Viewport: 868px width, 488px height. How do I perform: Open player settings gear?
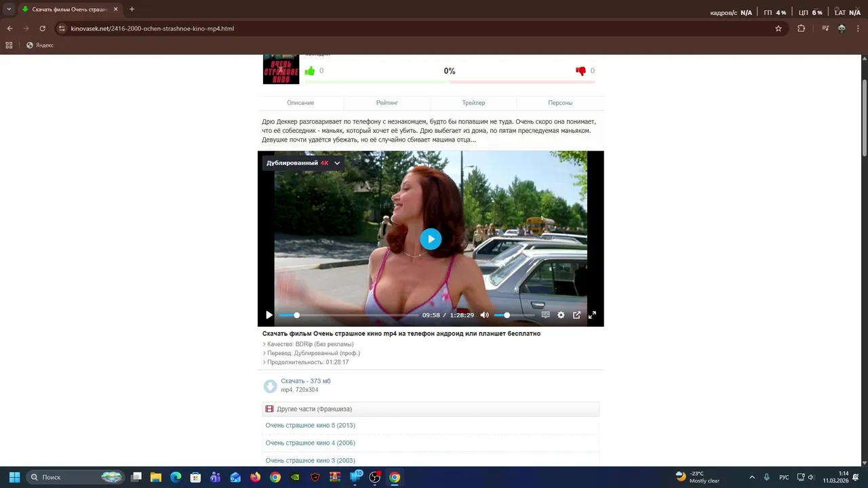coord(561,315)
